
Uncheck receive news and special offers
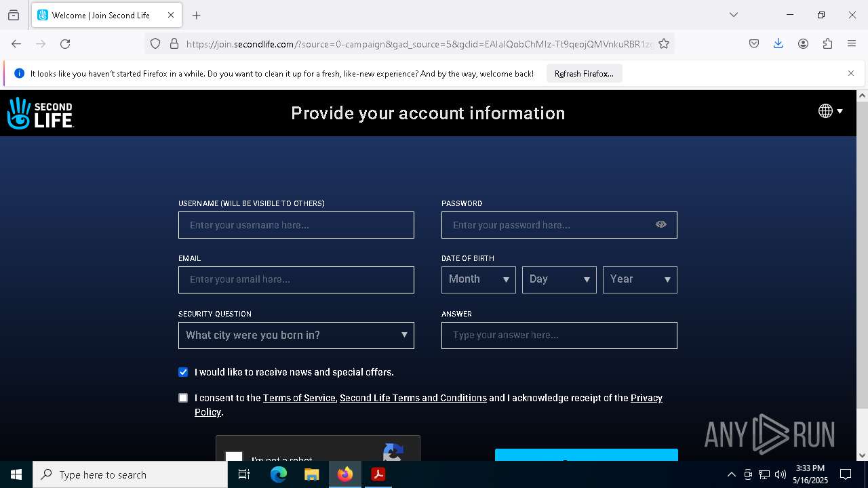(x=183, y=372)
